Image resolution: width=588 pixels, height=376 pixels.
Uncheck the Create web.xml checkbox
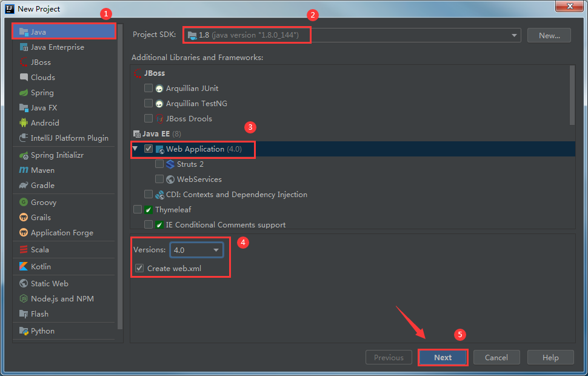click(x=139, y=268)
